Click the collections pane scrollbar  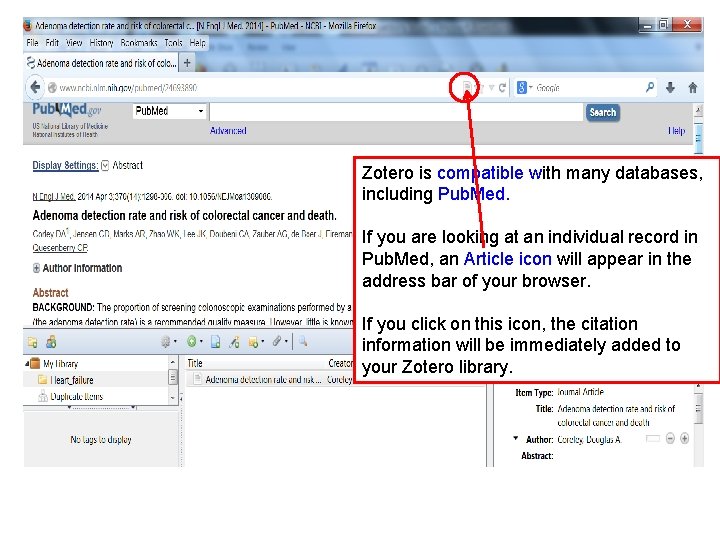(x=173, y=379)
